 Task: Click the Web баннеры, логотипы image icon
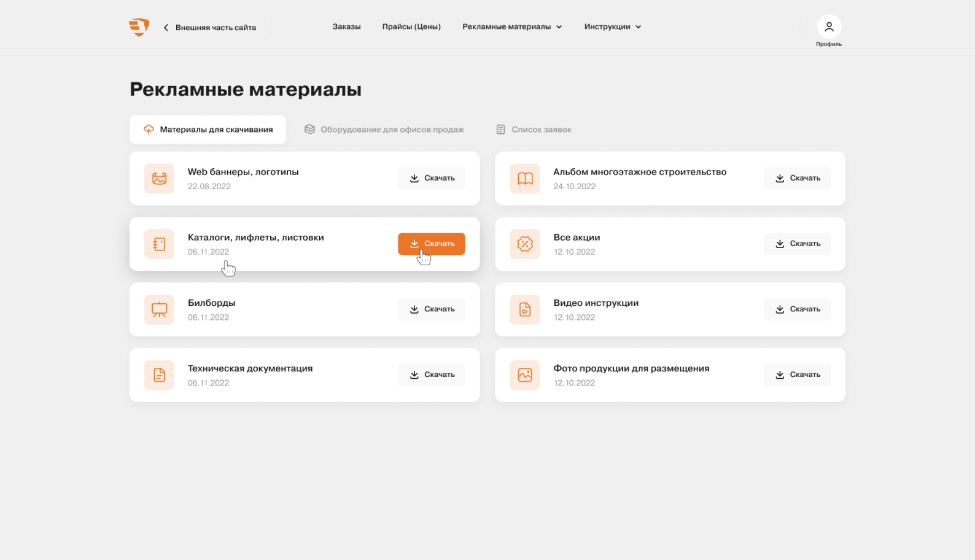(x=159, y=179)
